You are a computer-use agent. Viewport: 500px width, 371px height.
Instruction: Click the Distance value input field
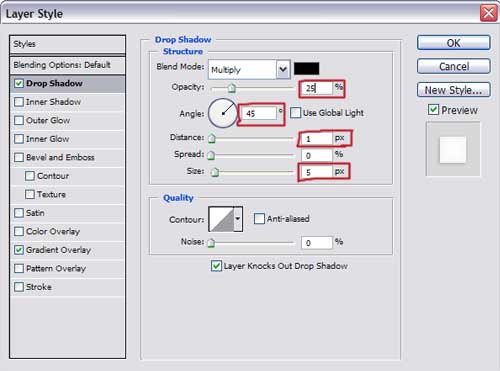pos(316,138)
